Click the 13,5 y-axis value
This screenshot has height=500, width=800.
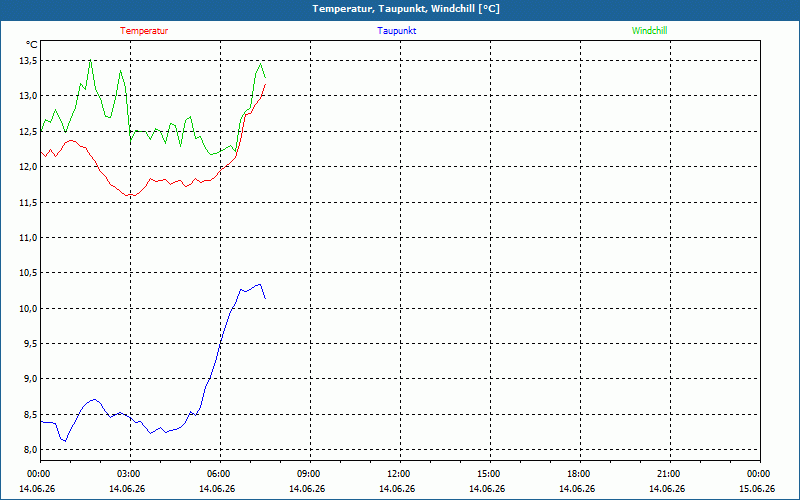(x=28, y=61)
